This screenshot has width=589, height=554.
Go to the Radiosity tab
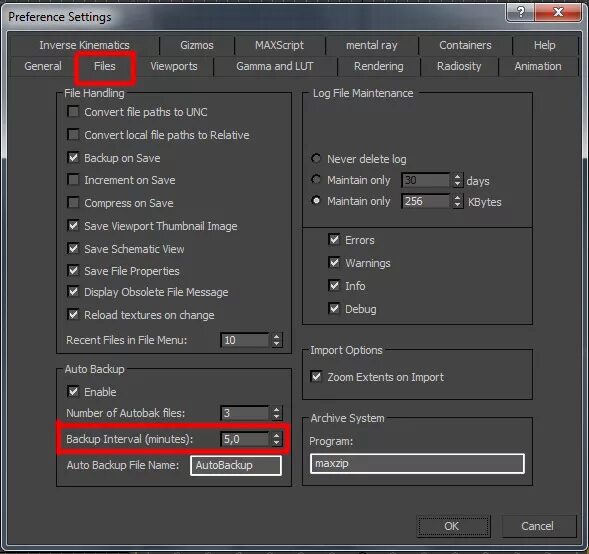coord(459,66)
